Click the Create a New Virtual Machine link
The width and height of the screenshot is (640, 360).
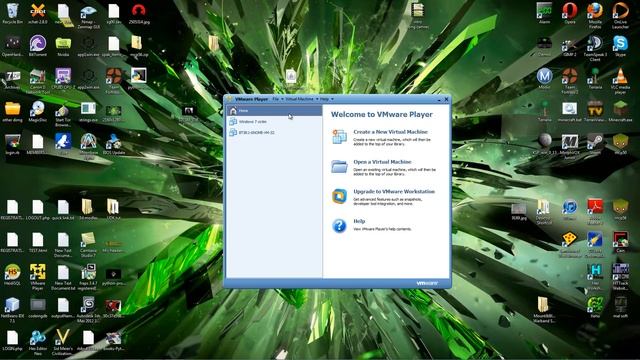(x=390, y=132)
